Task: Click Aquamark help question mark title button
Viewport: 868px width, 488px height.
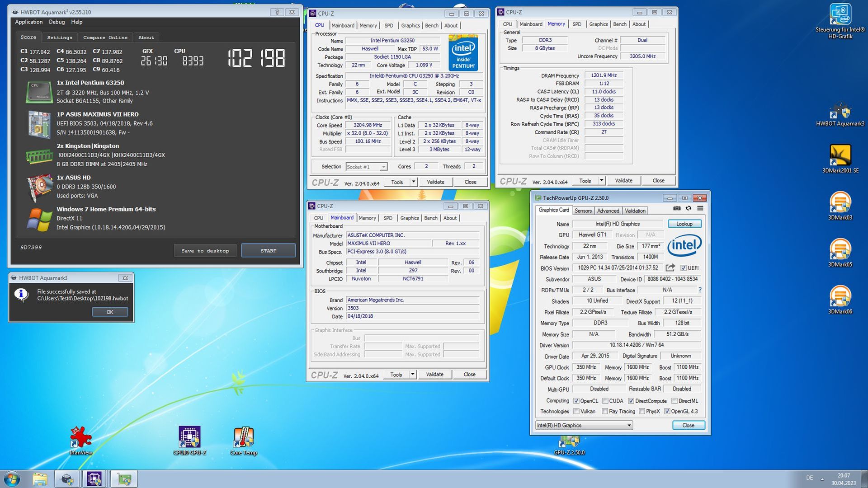Action: click(278, 12)
